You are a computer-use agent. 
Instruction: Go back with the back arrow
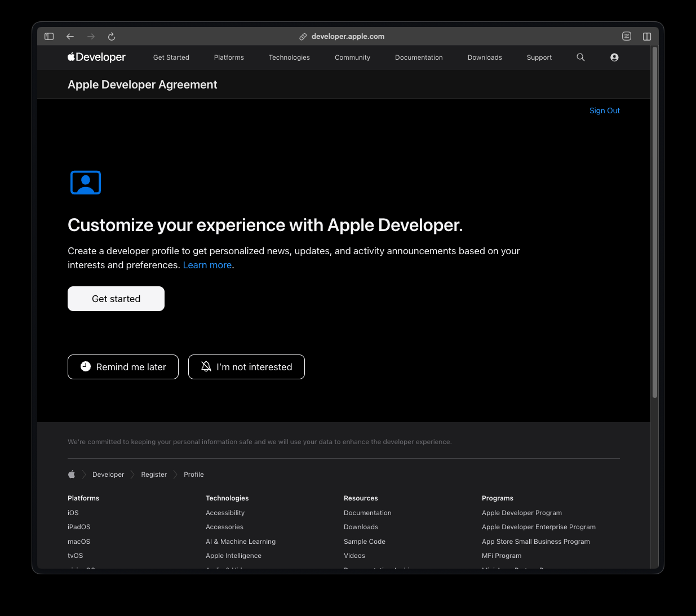click(x=70, y=37)
